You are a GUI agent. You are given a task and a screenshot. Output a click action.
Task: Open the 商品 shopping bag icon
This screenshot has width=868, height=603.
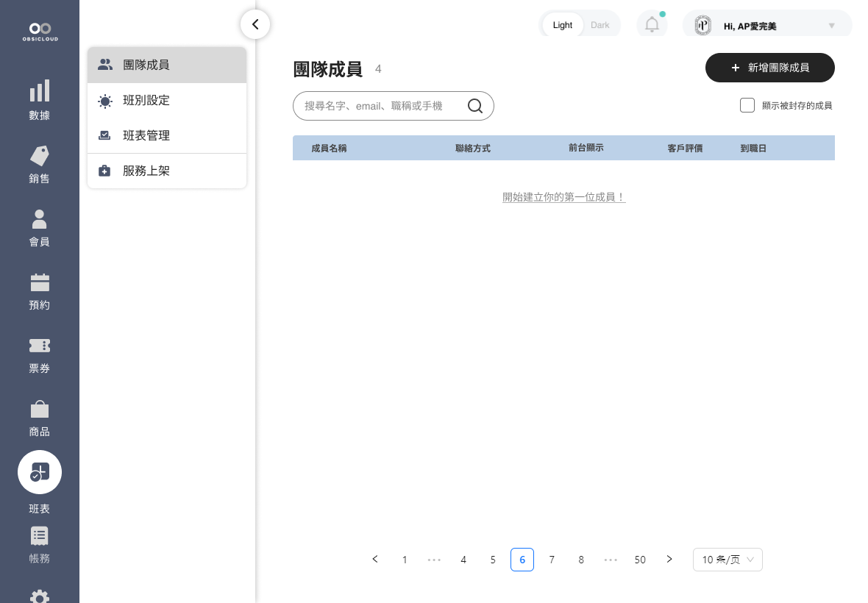[x=40, y=409]
